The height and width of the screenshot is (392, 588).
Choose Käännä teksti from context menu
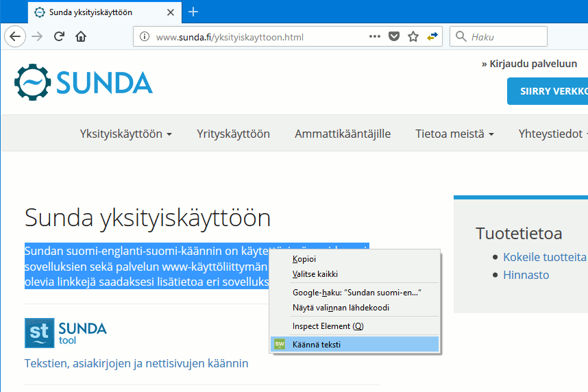click(354, 344)
